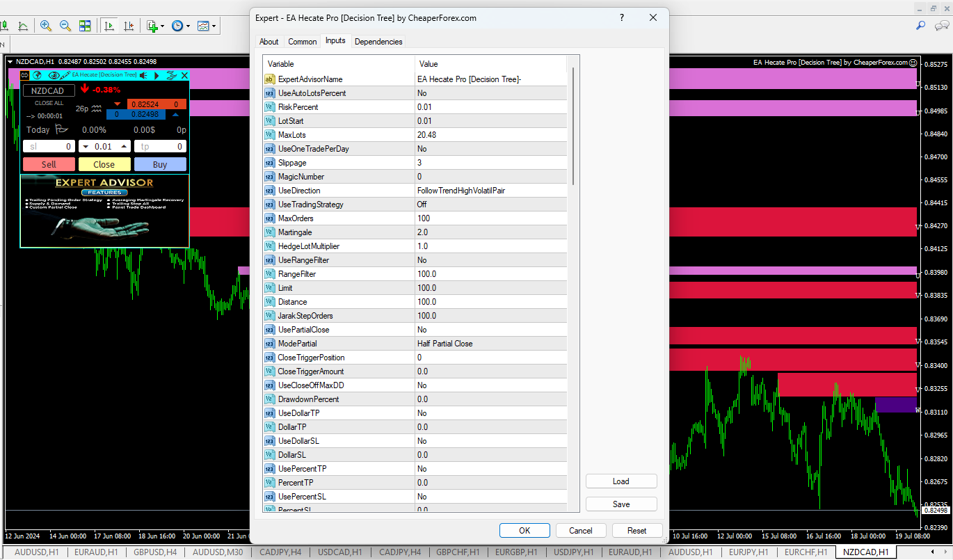
Task: Click the Periods clock toolbar icon
Action: (177, 26)
